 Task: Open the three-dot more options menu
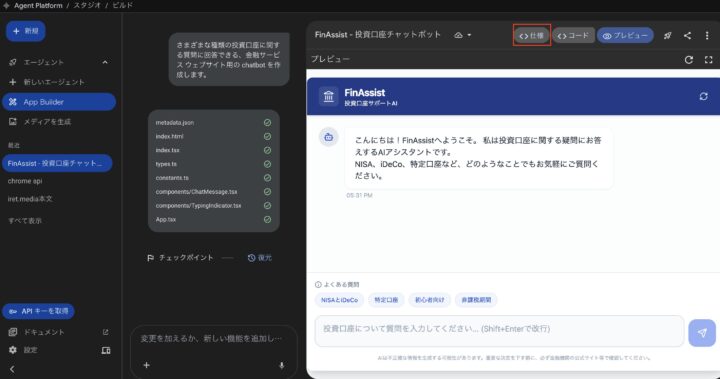click(x=707, y=35)
